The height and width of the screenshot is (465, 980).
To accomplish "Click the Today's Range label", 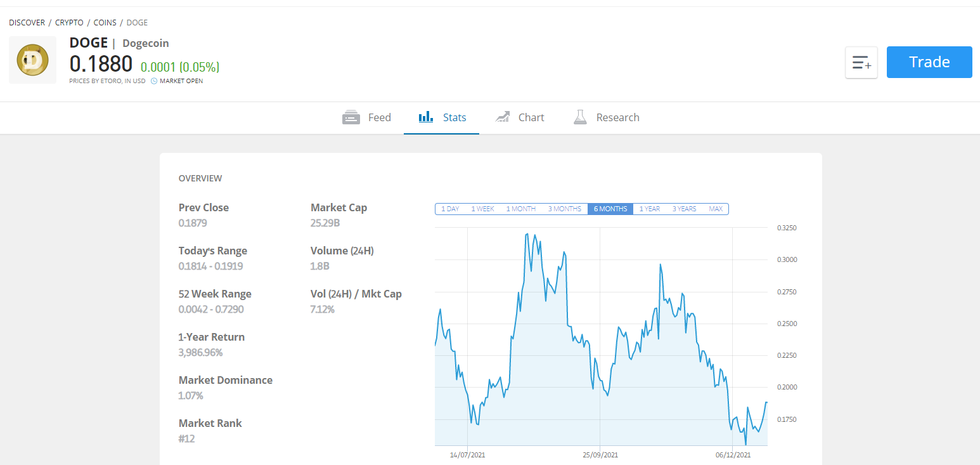I will tap(213, 251).
